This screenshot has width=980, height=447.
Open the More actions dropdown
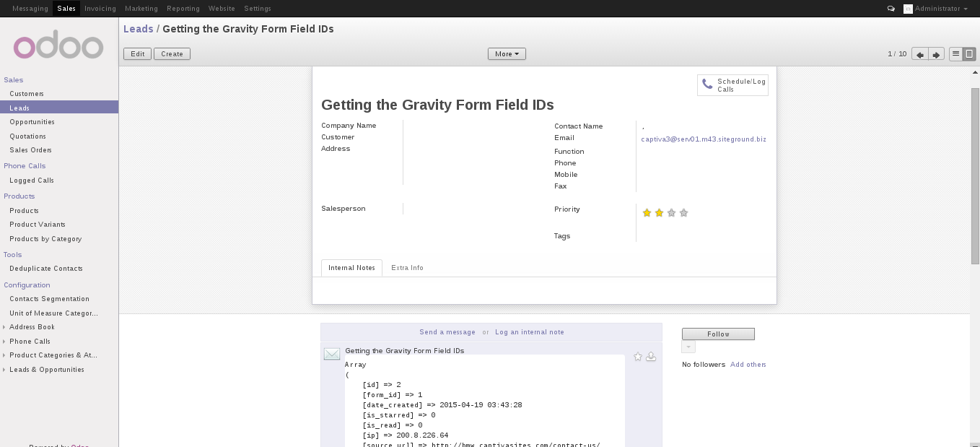[x=507, y=53]
